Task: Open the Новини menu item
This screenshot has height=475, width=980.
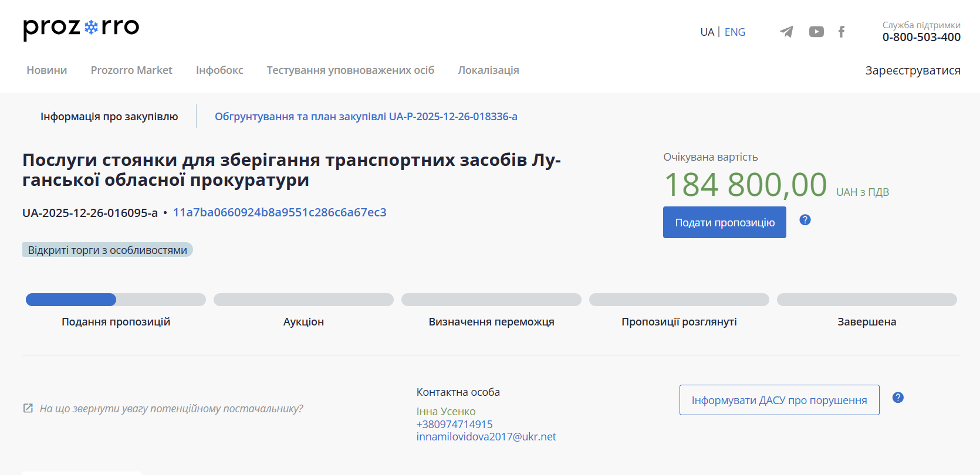Action: point(47,70)
